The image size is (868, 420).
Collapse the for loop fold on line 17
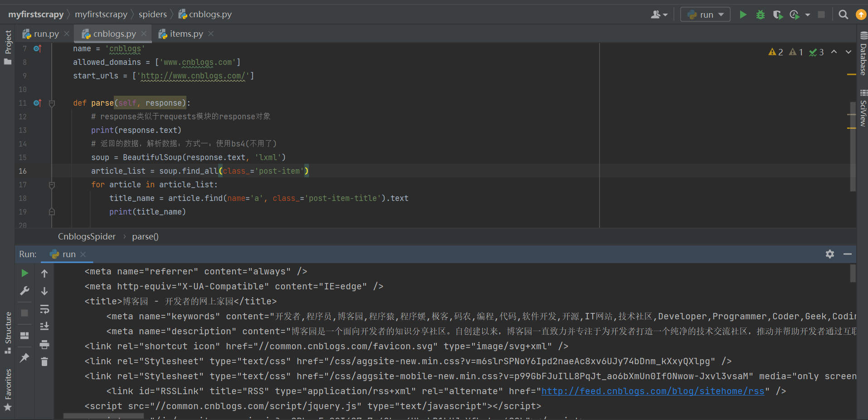[x=52, y=185]
